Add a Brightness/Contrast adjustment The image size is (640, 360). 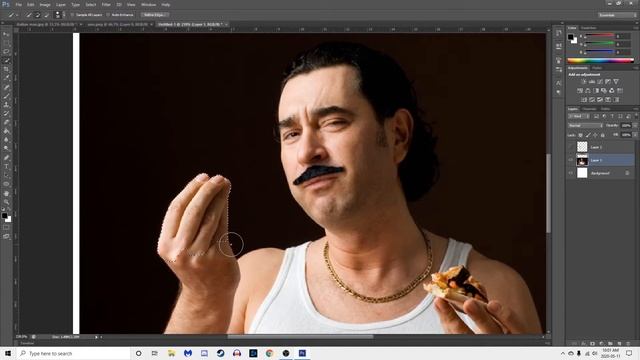point(583,82)
